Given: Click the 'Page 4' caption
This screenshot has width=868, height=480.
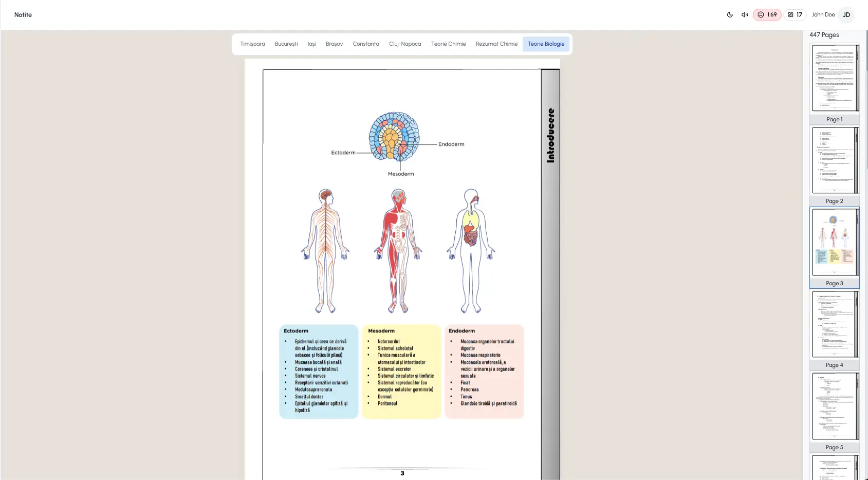Looking at the screenshot, I should (835, 365).
